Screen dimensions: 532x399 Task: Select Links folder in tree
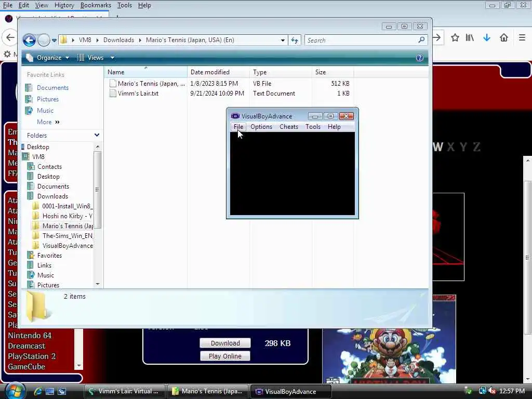pyautogui.click(x=45, y=265)
